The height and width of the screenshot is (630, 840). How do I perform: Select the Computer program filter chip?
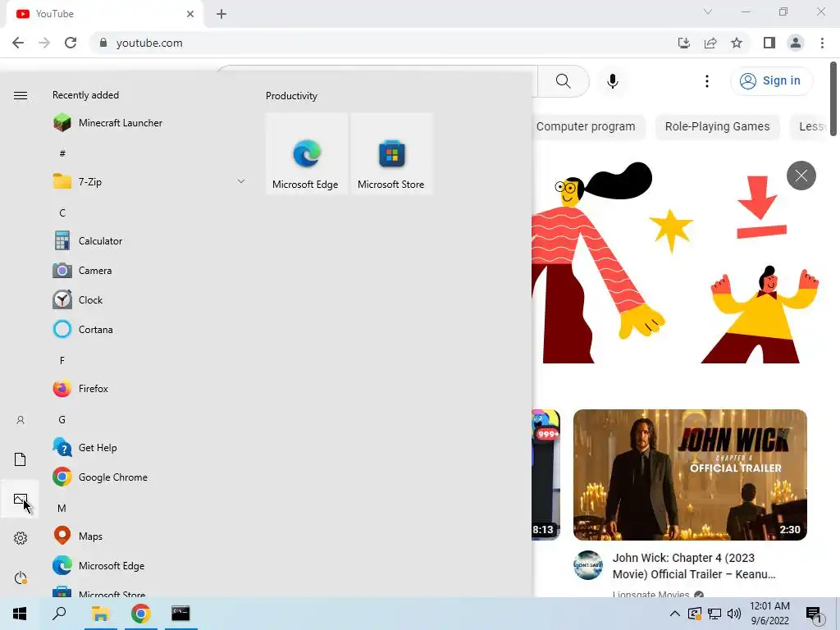(x=586, y=126)
